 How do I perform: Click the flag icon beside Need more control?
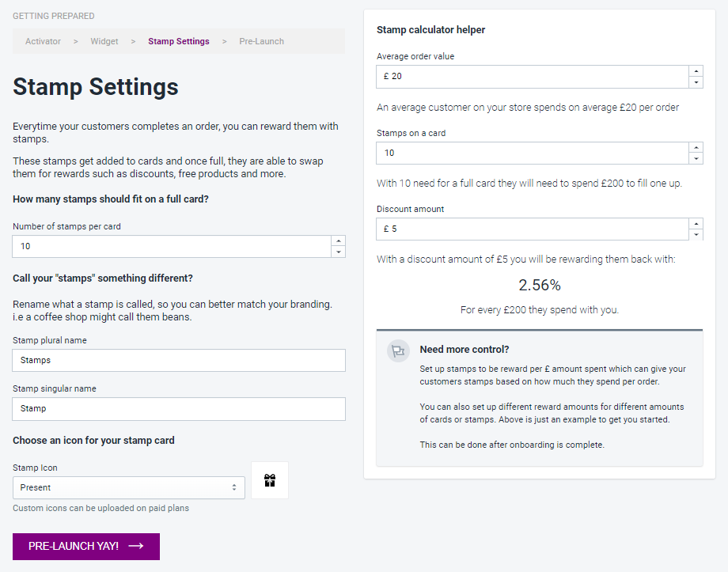click(398, 351)
